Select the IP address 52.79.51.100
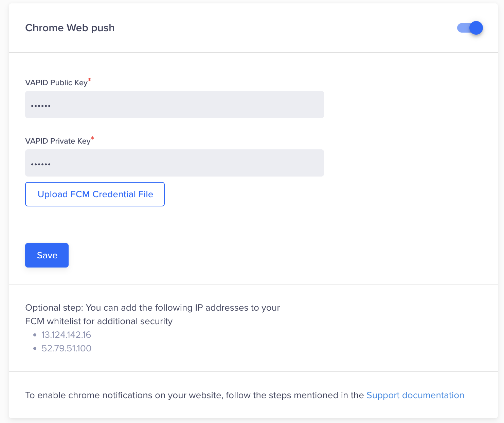The height and width of the screenshot is (423, 504). click(67, 348)
